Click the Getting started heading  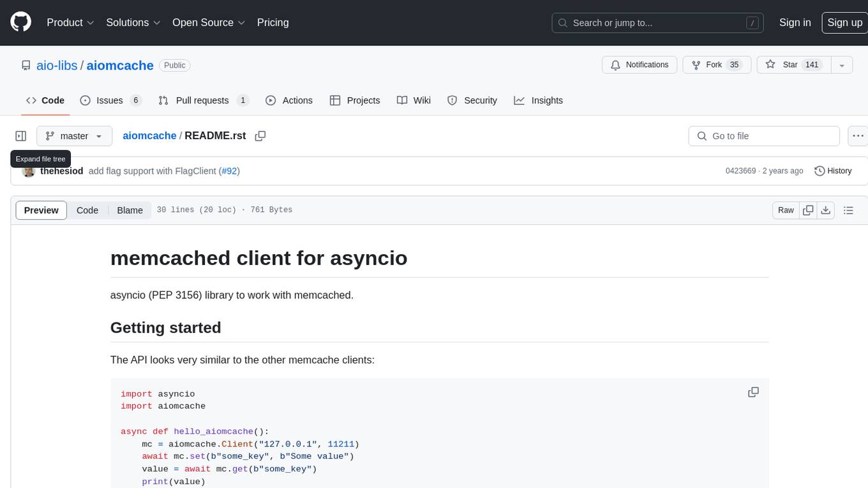click(x=166, y=328)
